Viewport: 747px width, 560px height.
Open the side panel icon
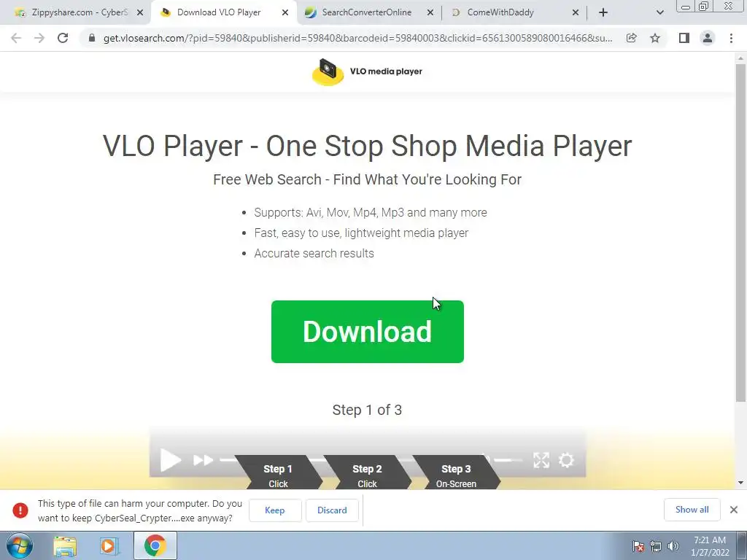[x=684, y=38]
